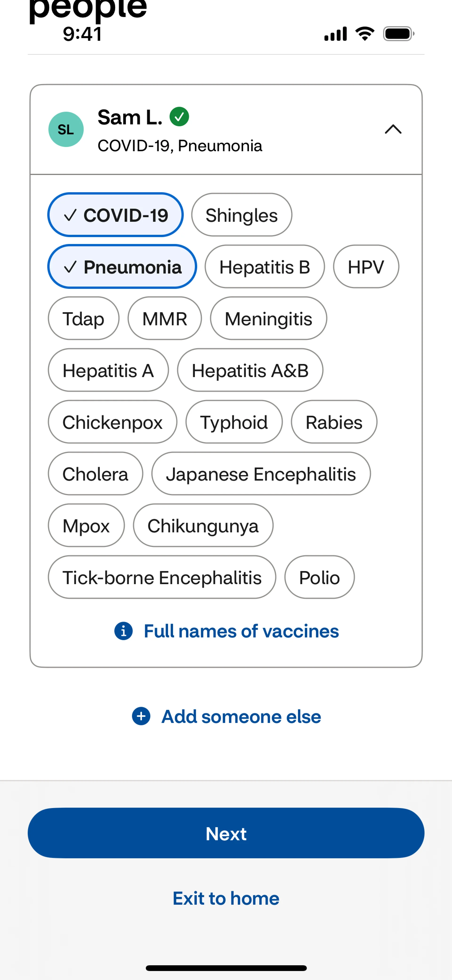Click the plus icon to add someone
This screenshot has height=980, width=452.
(x=141, y=716)
